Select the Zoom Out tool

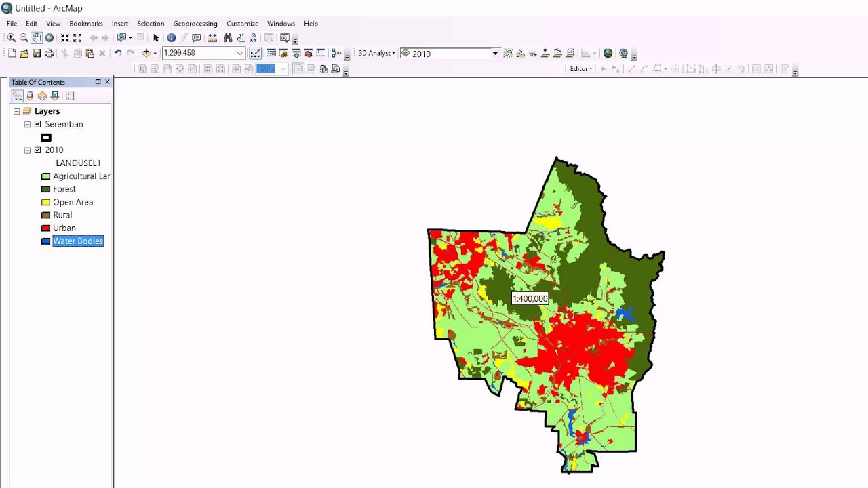click(x=24, y=38)
